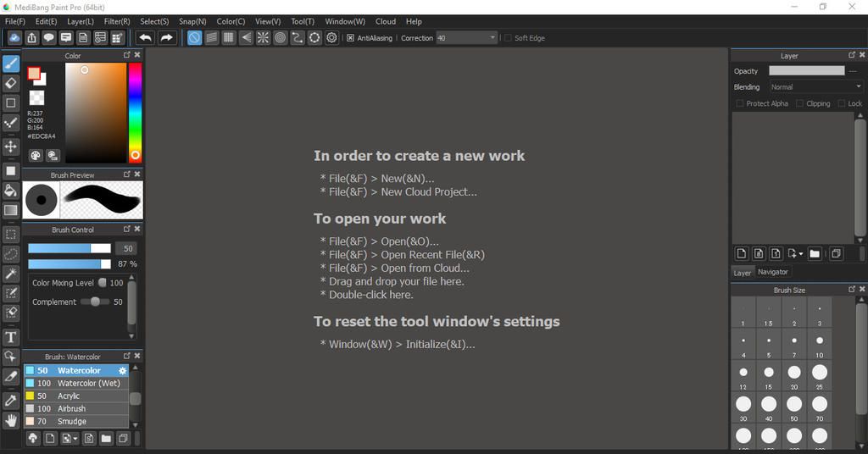Add a new 1-bit layer
The height and width of the screenshot is (454, 868).
tap(776, 253)
